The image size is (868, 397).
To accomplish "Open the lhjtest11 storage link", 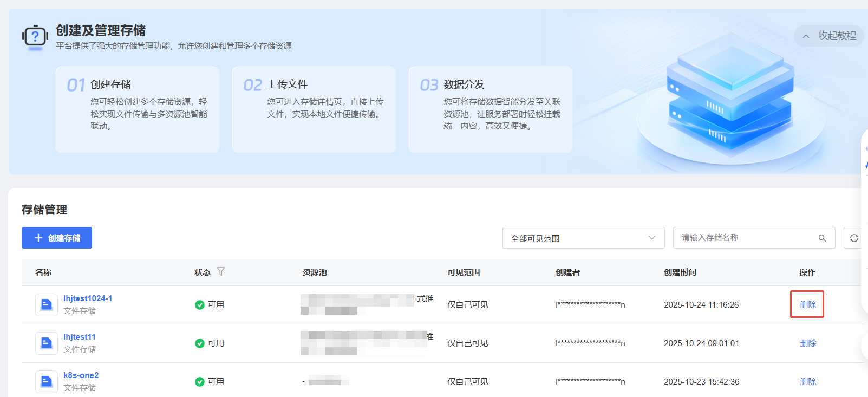I will coord(80,337).
